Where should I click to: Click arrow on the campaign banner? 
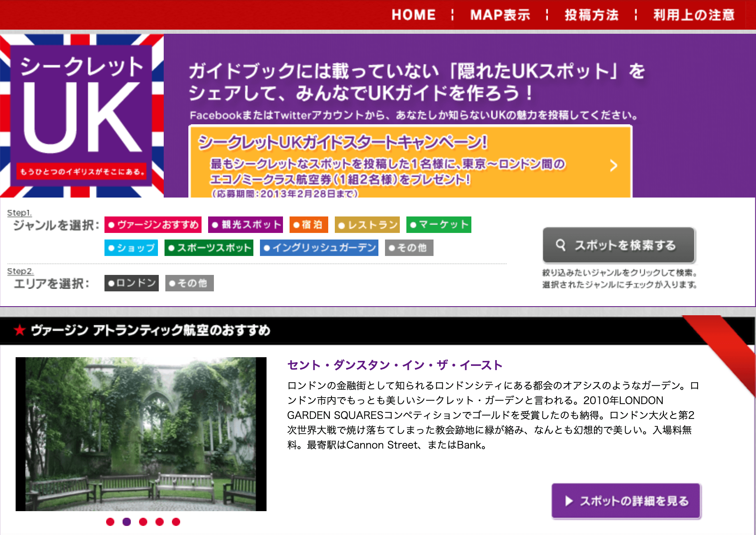click(613, 165)
